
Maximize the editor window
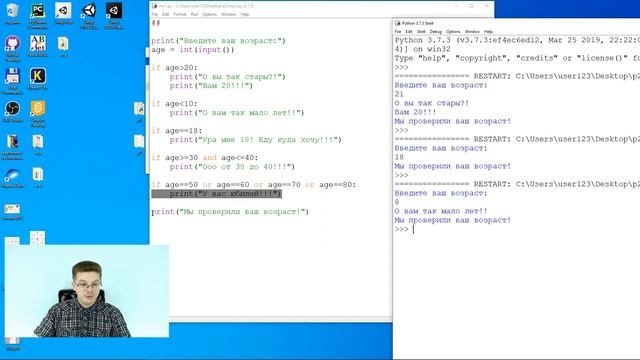pos(471,6)
